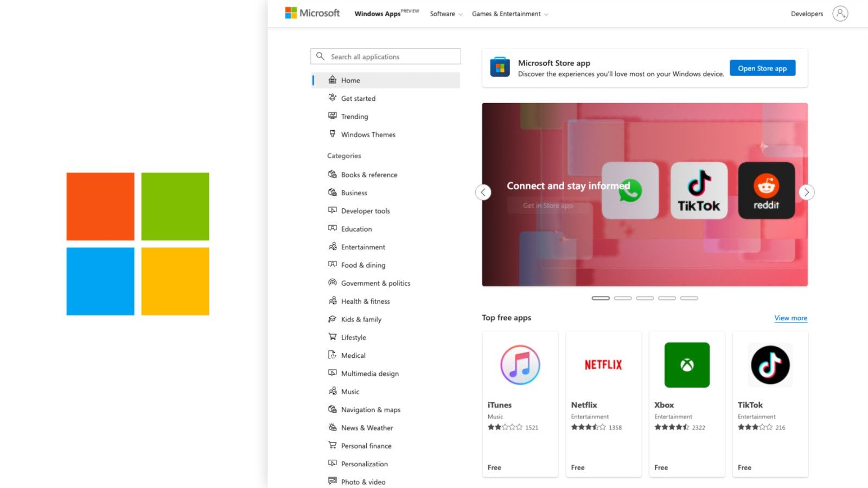Click the Microsoft logo
Viewport: 868px width, 488px height.
tap(312, 13)
